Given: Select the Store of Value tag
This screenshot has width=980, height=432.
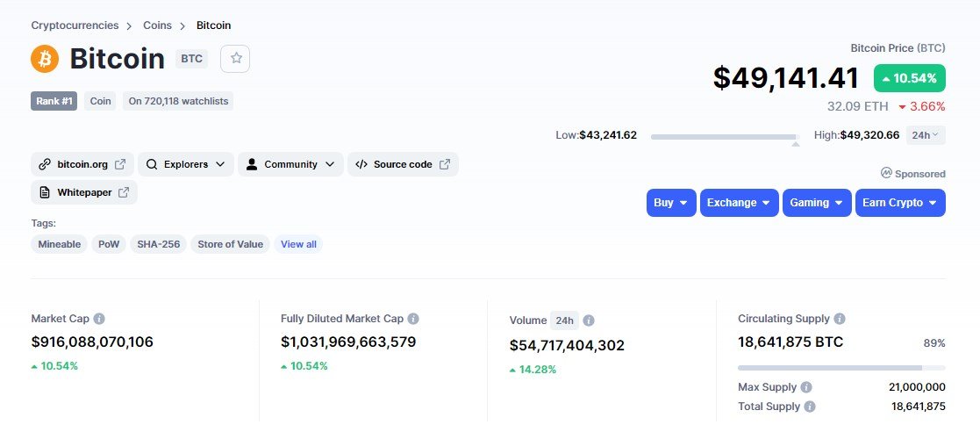Looking at the screenshot, I should pyautogui.click(x=230, y=244).
